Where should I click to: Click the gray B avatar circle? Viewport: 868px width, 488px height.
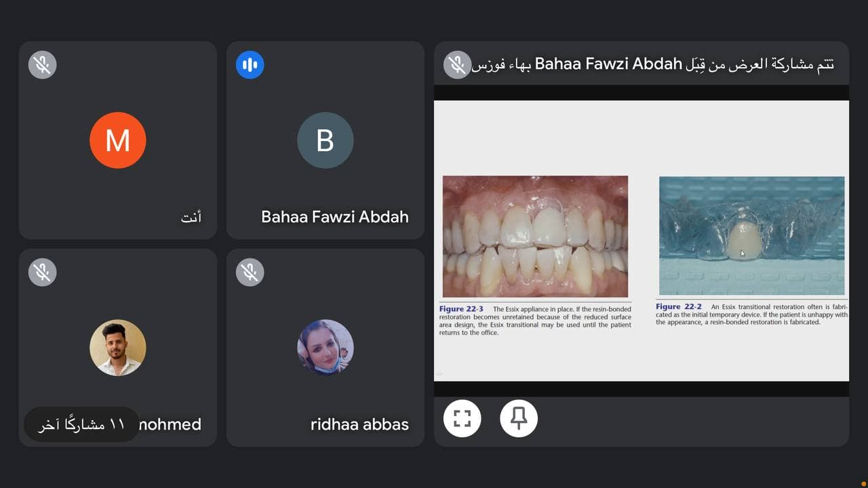pyautogui.click(x=325, y=140)
